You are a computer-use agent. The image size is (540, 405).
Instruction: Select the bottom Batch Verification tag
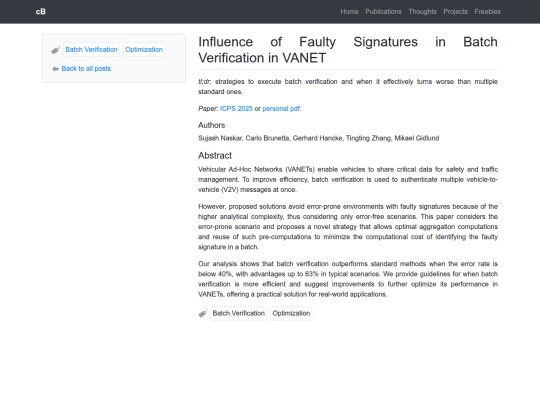coord(238,313)
